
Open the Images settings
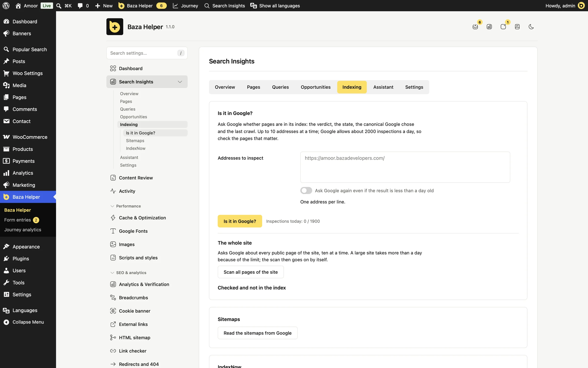(147, 244)
